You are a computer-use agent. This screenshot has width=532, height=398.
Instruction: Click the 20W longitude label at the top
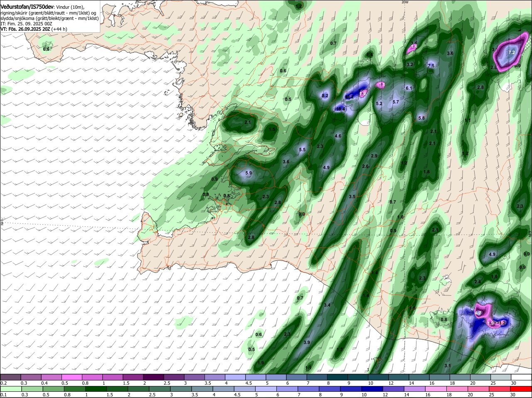[405, 2]
